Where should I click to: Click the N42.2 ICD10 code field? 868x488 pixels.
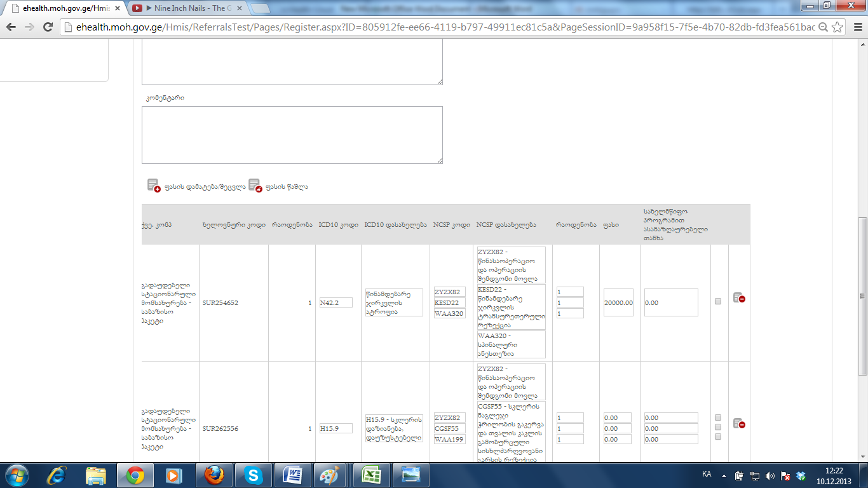click(x=336, y=302)
